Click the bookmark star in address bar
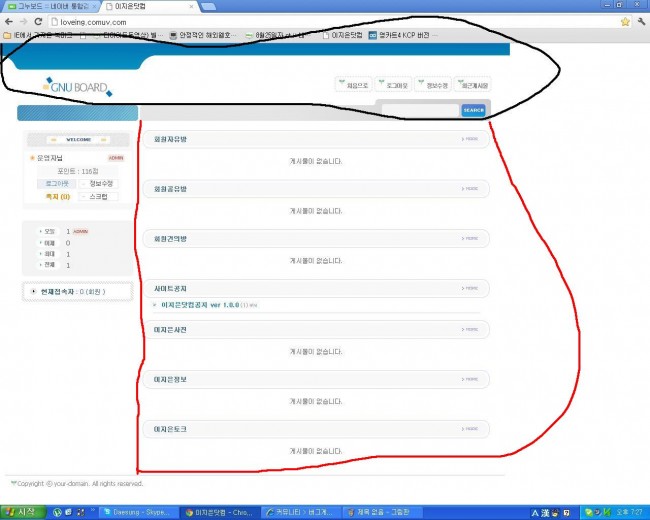Image resolution: width=650 pixels, height=520 pixels. coord(625,21)
